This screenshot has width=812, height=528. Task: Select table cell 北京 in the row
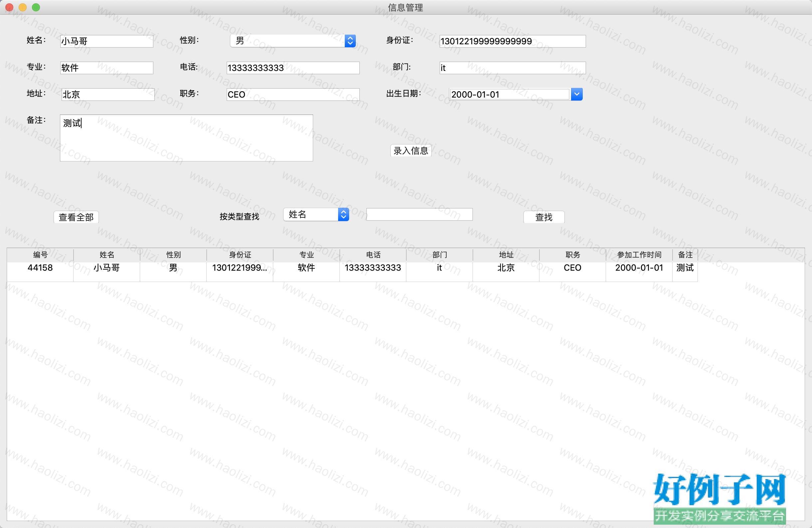506,272
